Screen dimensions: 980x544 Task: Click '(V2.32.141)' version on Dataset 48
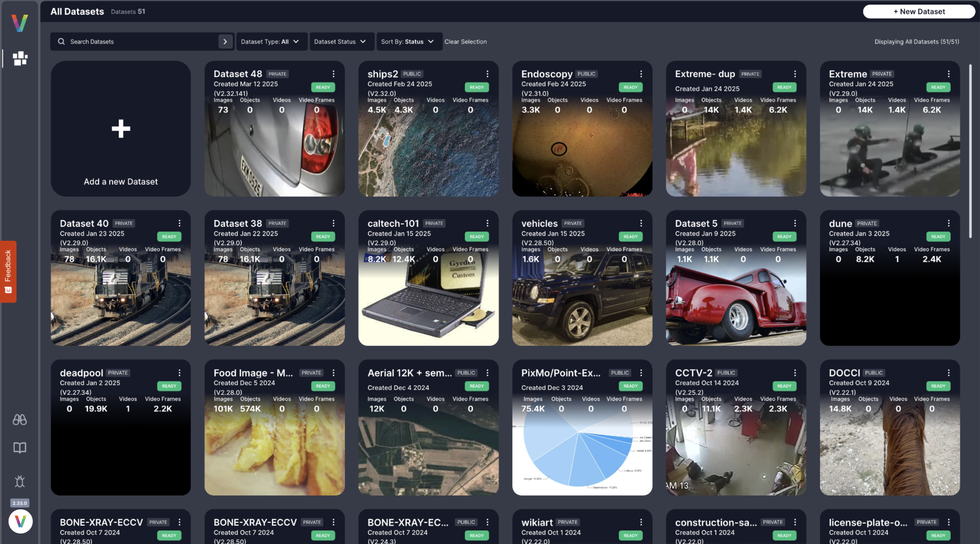pyautogui.click(x=231, y=94)
